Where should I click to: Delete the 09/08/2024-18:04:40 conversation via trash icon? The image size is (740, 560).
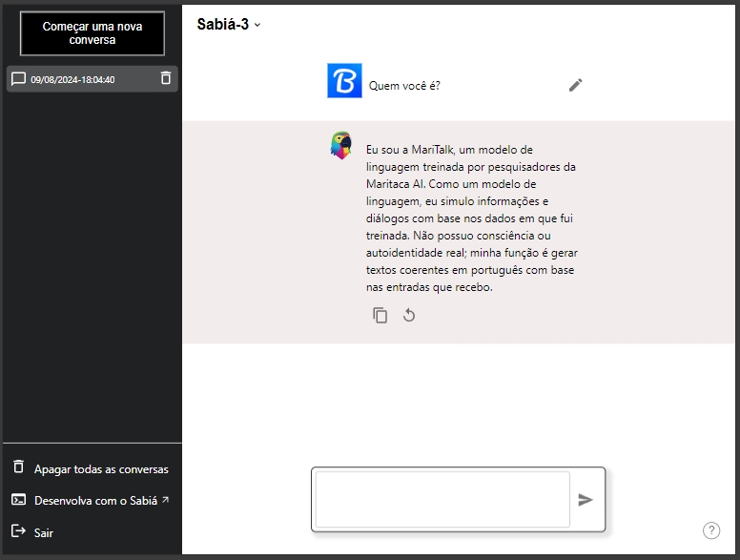pyautogui.click(x=166, y=78)
